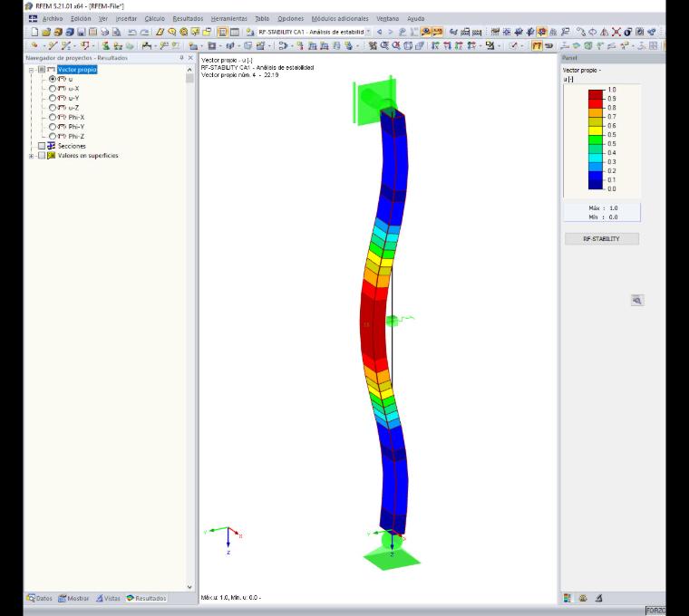The height and width of the screenshot is (616, 689).
Task: Collapse the Vector propio tree node
Action: point(31,70)
